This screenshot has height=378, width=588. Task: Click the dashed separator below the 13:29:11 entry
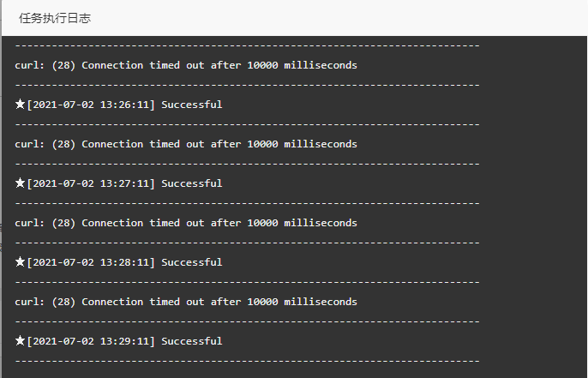pos(247,361)
